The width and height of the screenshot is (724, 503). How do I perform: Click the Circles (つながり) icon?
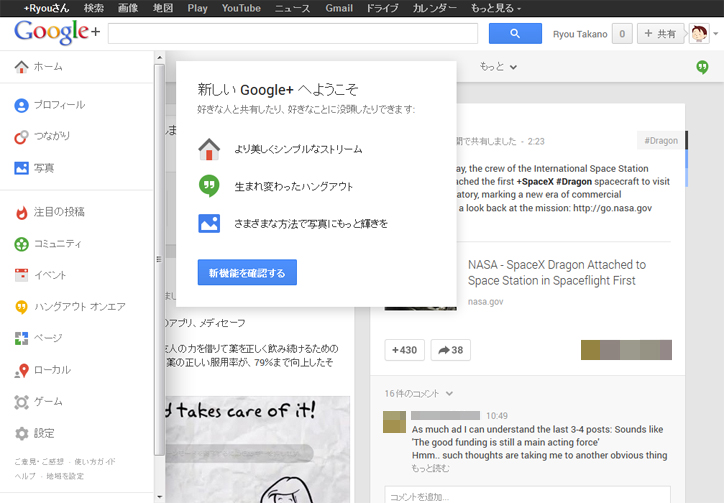click(x=21, y=137)
